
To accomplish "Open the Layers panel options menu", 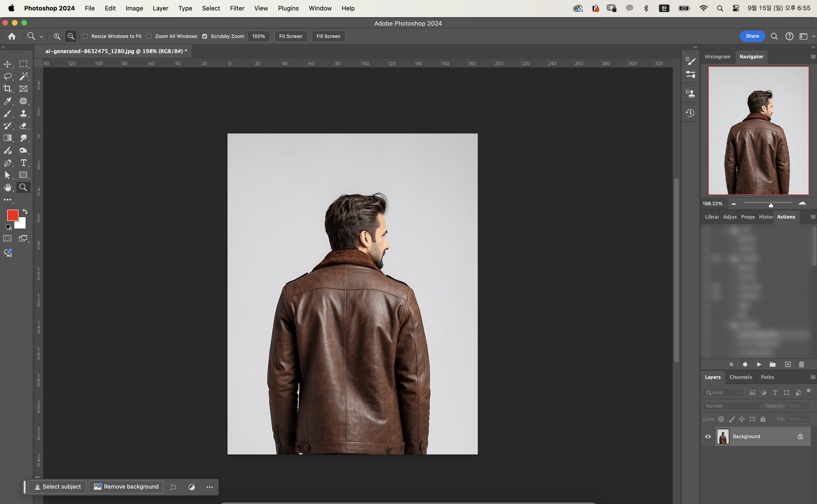I will (813, 377).
